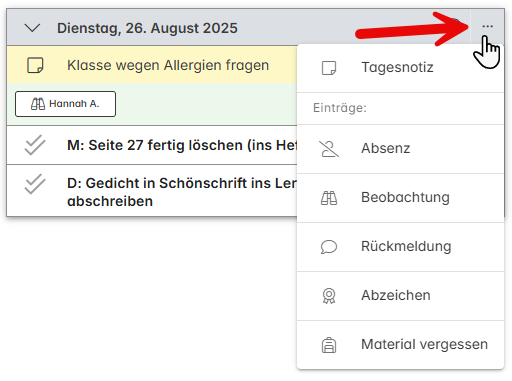Select Beobachtung entry
The width and height of the screenshot is (512, 381).
tap(400, 198)
